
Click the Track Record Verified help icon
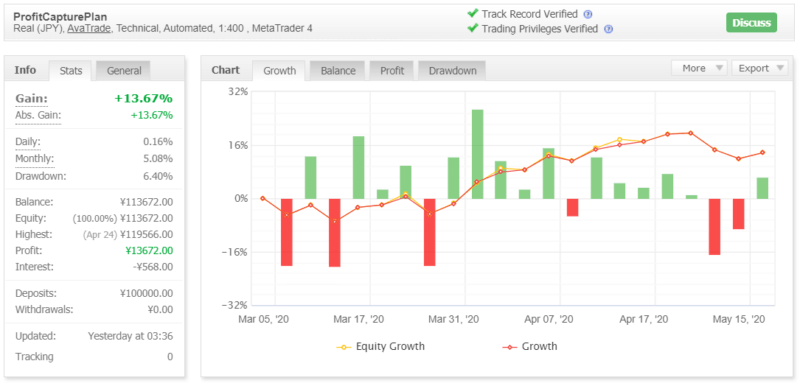(x=588, y=14)
